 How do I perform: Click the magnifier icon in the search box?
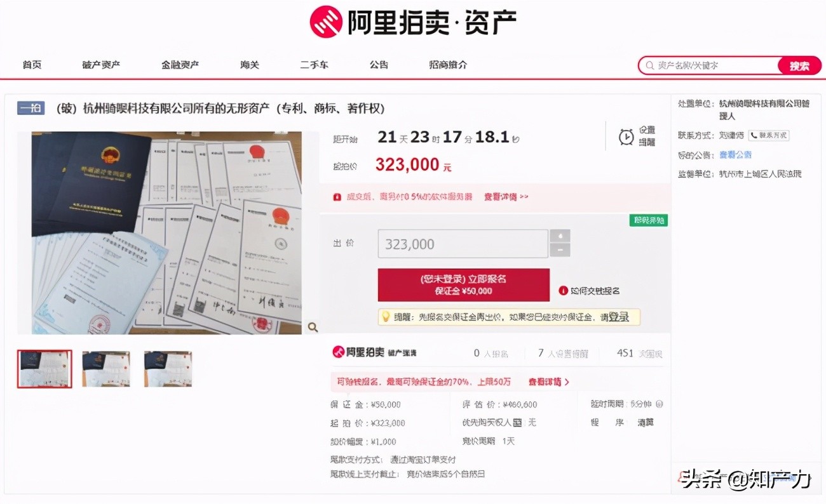pyautogui.click(x=649, y=65)
